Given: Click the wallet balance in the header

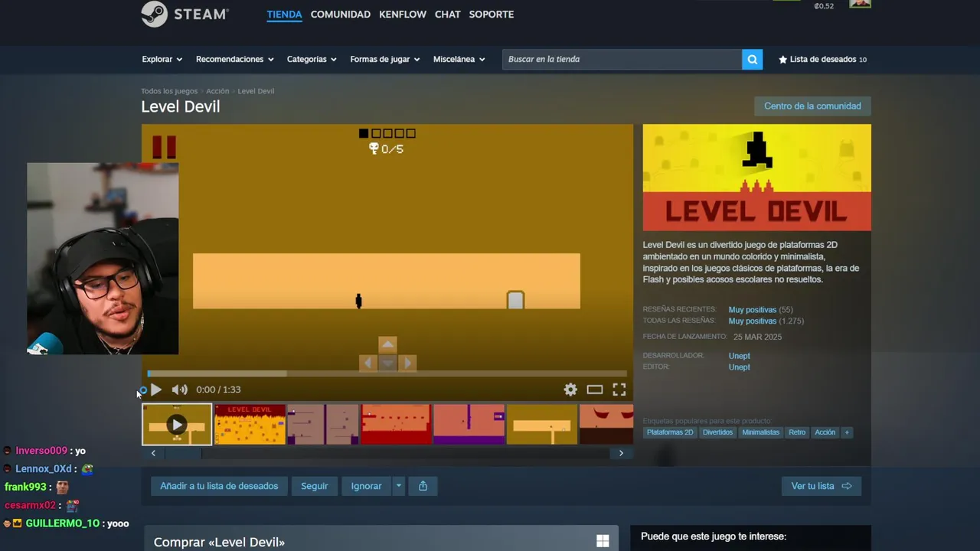Looking at the screenshot, I should point(824,6).
